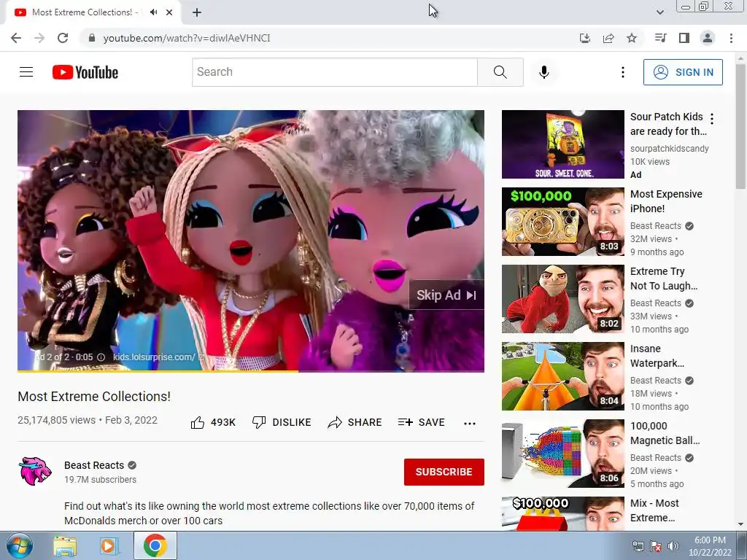Viewport: 747px width, 560px height.
Task: Click the Insane Waterpark video title
Action: [657, 356]
